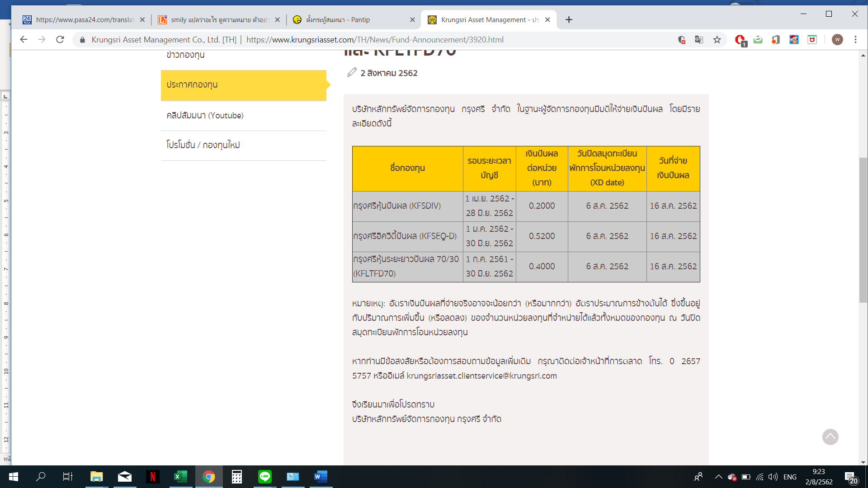The width and height of the screenshot is (868, 488).
Task: Open คลิปสัมมนา (Youtube) sidebar item
Action: click(243, 116)
